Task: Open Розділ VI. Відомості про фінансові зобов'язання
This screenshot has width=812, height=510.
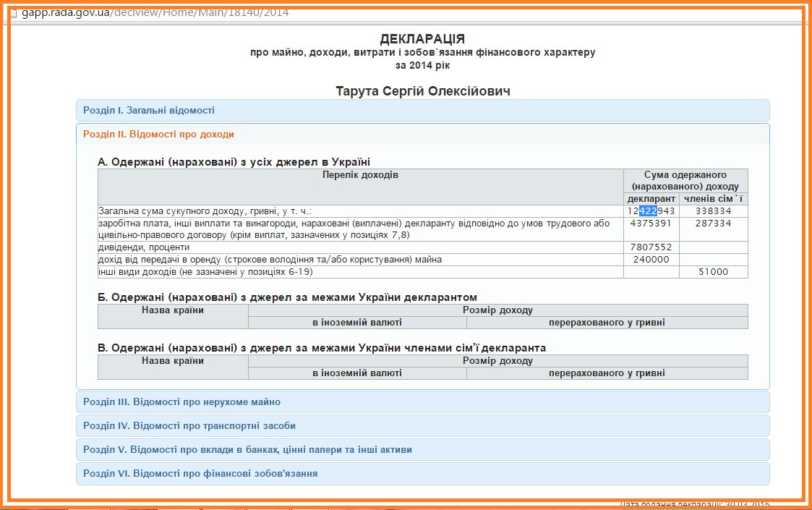Action: pyautogui.click(x=200, y=474)
